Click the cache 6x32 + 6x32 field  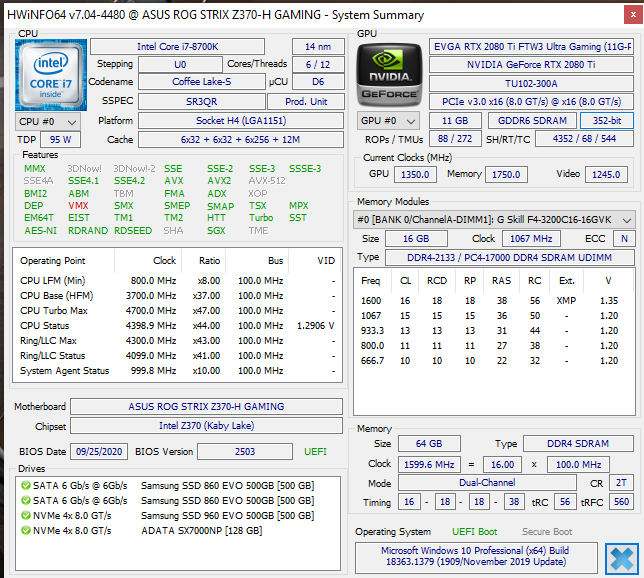pyautogui.click(x=241, y=140)
